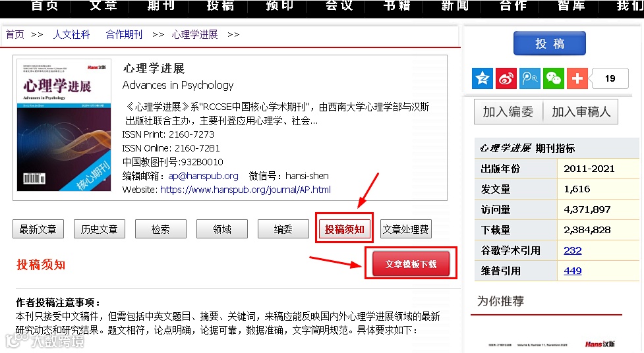Click the 为你推荐 section heading
This screenshot has width=644, height=353.
point(500,301)
